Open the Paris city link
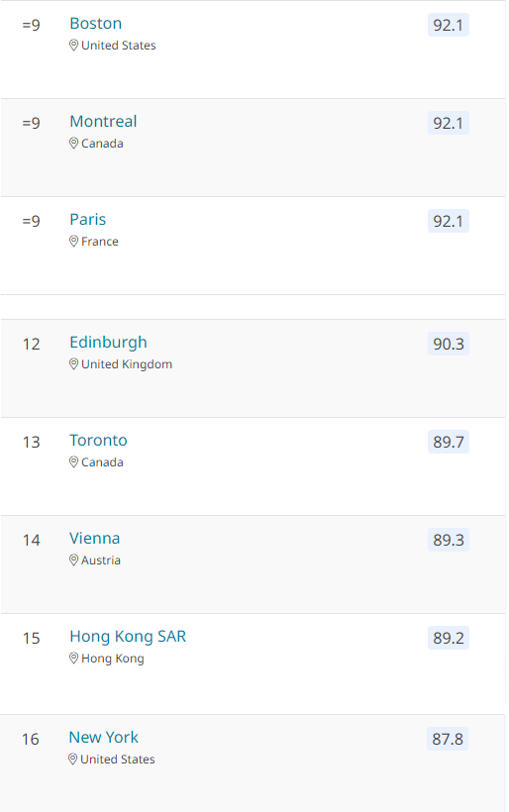 [x=88, y=220]
